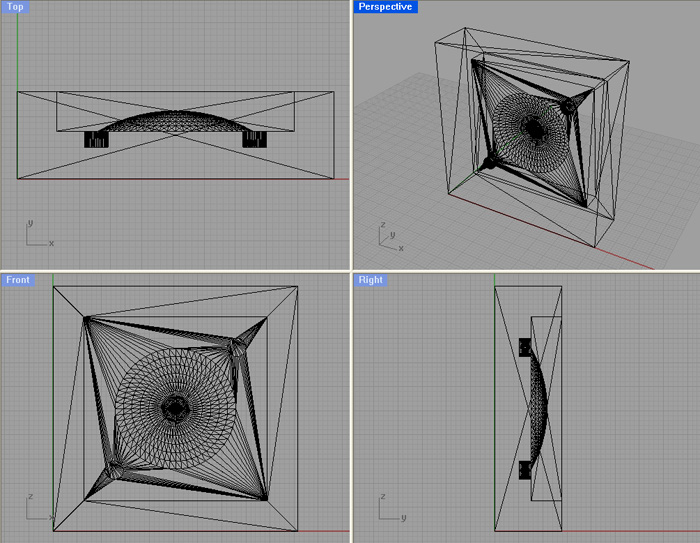The width and height of the screenshot is (700, 543).
Task: Pick the dome mesh center in Front viewport
Action: tap(176, 408)
